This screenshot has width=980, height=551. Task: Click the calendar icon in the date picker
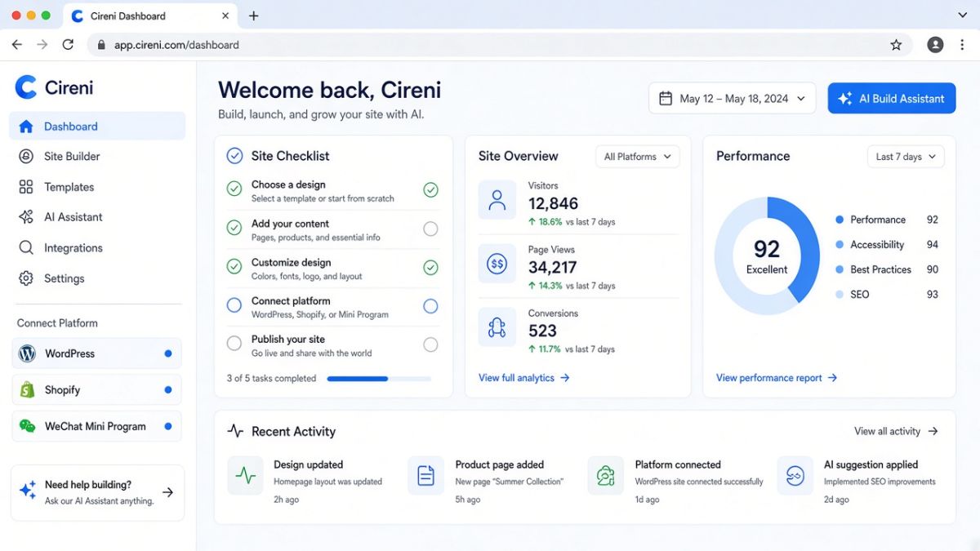(x=666, y=99)
